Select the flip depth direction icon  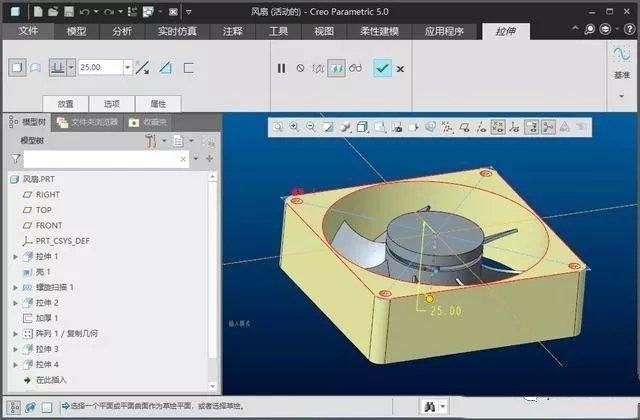(x=142, y=68)
